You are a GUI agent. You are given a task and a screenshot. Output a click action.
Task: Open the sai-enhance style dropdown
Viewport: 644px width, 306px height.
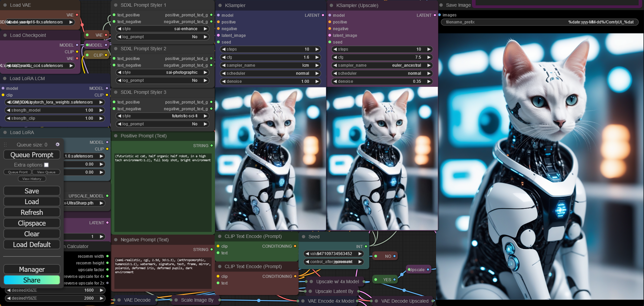pos(163,29)
